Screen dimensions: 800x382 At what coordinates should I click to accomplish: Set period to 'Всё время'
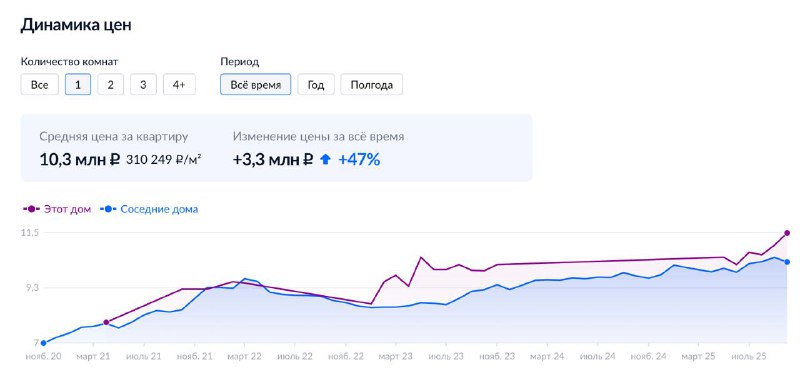coord(256,85)
